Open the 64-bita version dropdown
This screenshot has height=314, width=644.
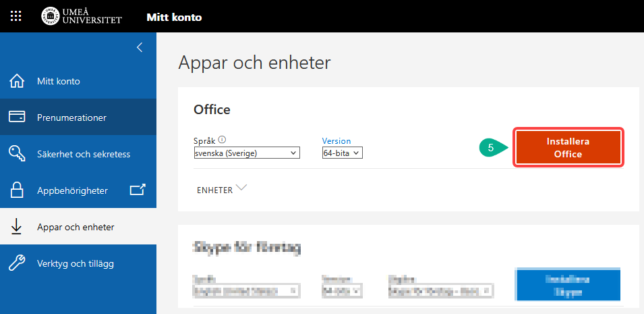[x=343, y=153]
